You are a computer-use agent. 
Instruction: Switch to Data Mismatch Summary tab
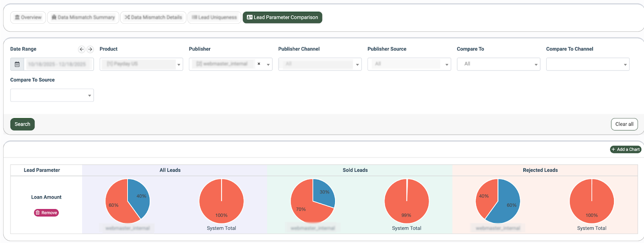[83, 17]
